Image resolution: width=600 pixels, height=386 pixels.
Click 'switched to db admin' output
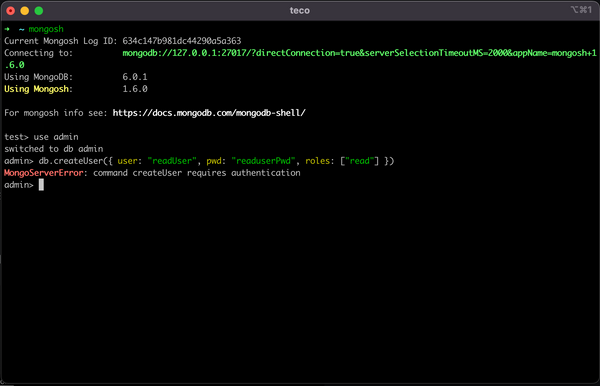point(54,149)
